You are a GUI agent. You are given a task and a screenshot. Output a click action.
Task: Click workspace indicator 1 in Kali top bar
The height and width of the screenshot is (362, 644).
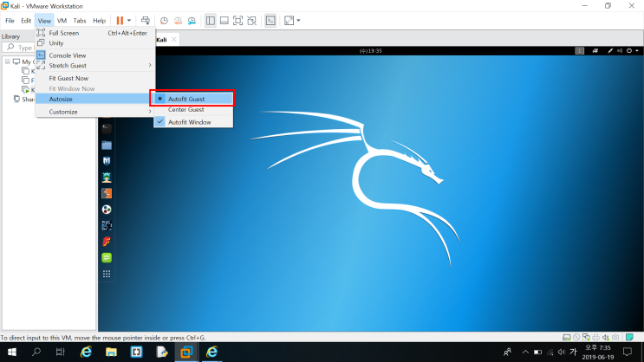[579, 51]
